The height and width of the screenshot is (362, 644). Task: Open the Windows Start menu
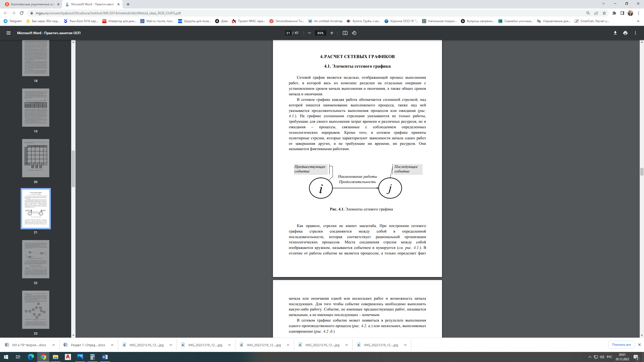(6, 357)
